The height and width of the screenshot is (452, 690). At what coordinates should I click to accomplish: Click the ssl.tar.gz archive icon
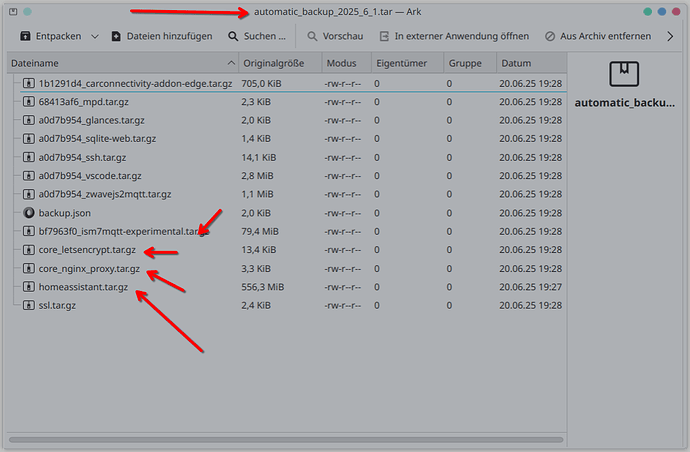pyautogui.click(x=29, y=305)
